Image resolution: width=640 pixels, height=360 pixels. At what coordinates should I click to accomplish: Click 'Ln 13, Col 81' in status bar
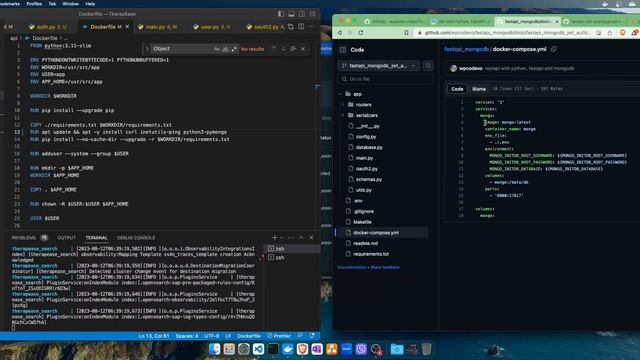click(154, 336)
